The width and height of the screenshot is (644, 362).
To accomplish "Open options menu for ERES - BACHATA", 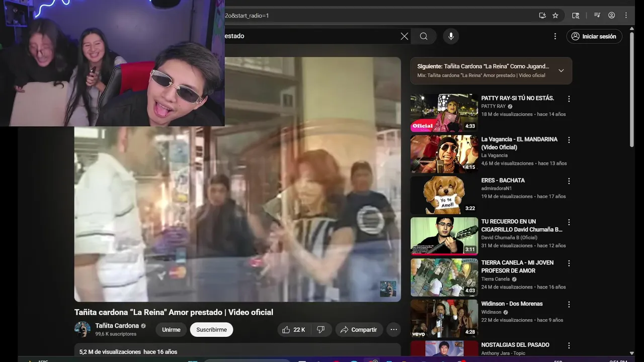I will click(x=569, y=181).
